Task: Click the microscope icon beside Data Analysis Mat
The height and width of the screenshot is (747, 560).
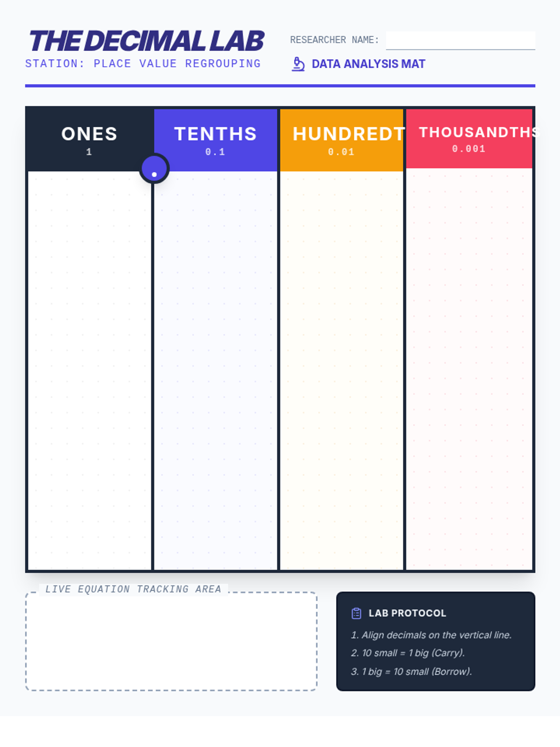Action: (298, 64)
